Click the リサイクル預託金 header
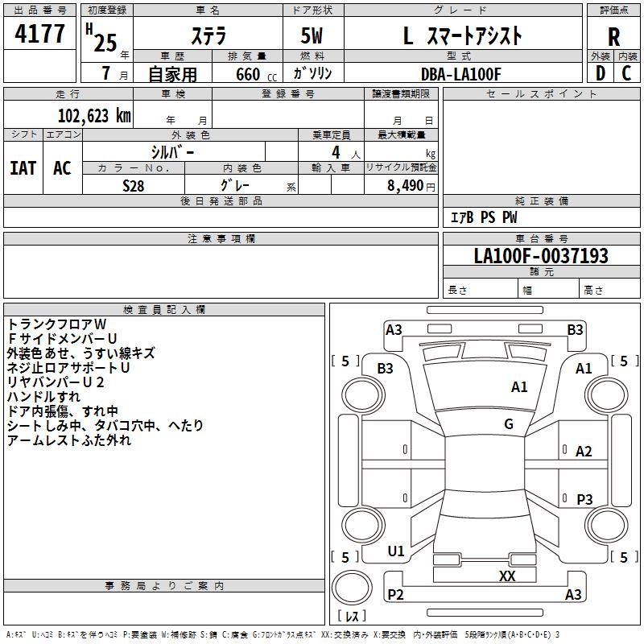644x644 pixels. point(401,167)
